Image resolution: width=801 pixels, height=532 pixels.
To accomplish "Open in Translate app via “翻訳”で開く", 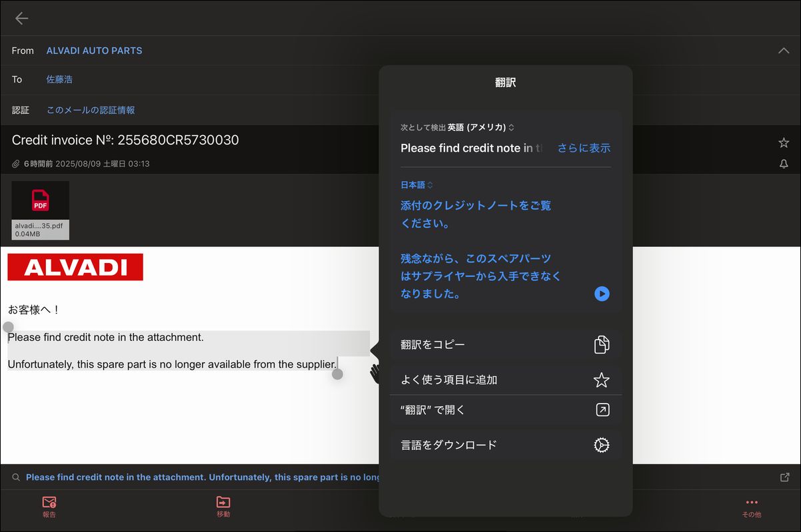I will point(505,410).
